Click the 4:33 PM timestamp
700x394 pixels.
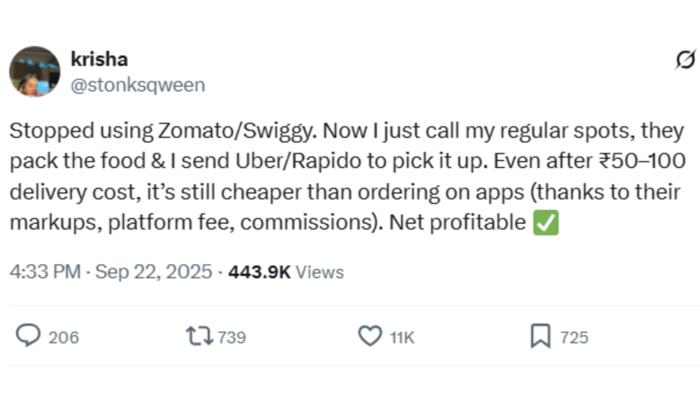click(x=45, y=272)
